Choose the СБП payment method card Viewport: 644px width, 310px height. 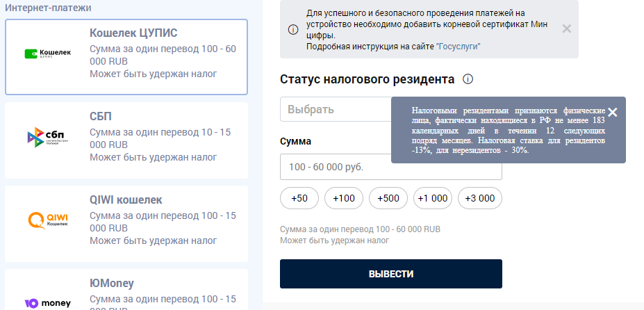[126, 140]
